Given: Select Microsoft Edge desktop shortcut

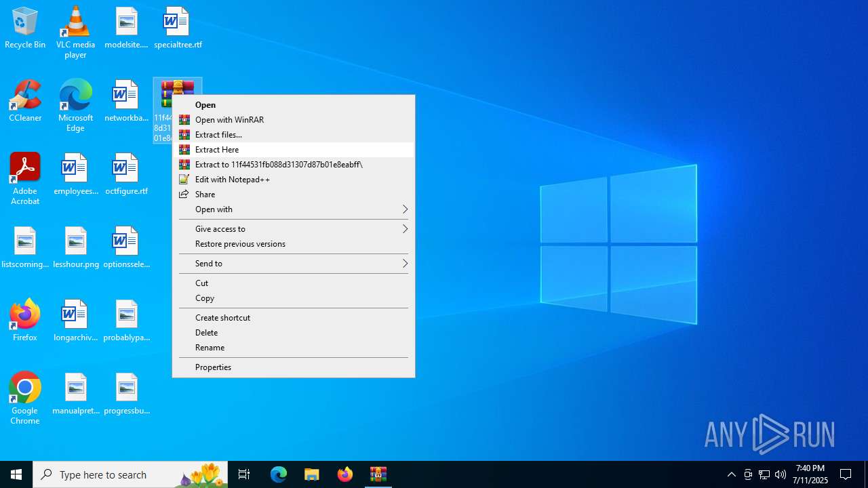Looking at the screenshot, I should tap(75, 106).
